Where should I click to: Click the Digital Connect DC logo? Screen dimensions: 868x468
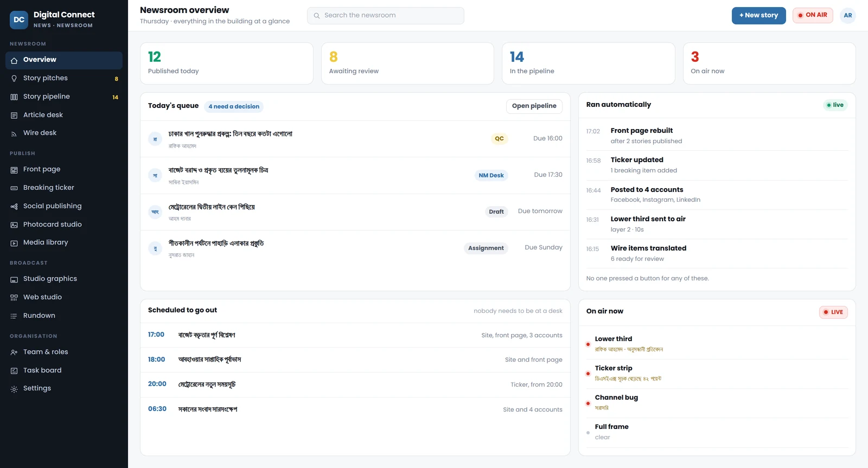19,20
